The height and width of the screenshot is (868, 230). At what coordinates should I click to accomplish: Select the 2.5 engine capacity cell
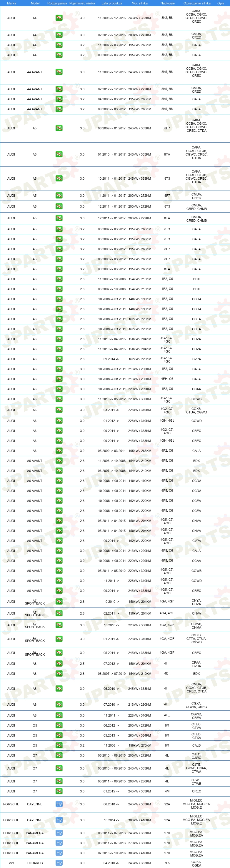82,664
